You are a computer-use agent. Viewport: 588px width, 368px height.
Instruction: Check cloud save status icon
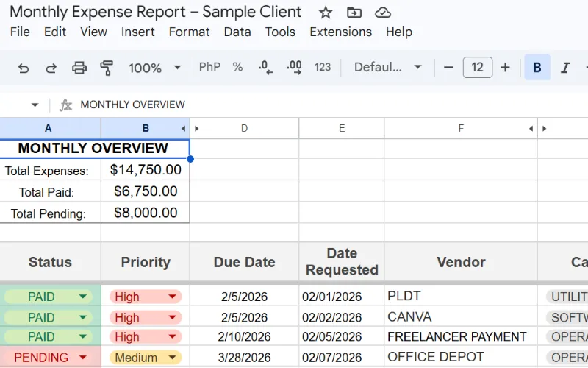382,13
